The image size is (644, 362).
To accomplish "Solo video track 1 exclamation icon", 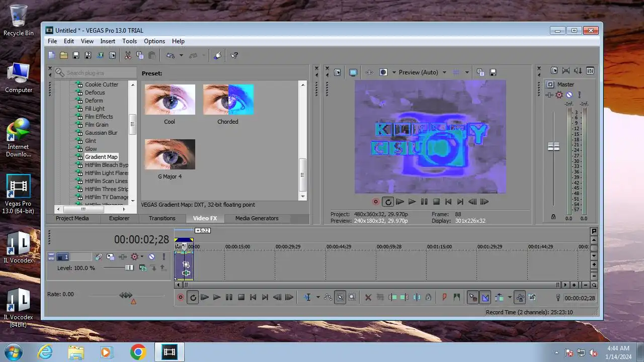I will 164,257.
